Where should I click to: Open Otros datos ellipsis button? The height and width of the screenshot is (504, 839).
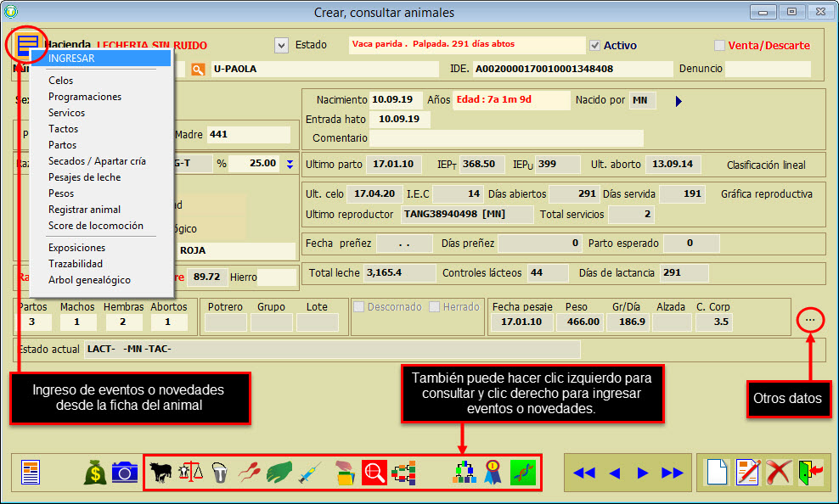click(810, 320)
